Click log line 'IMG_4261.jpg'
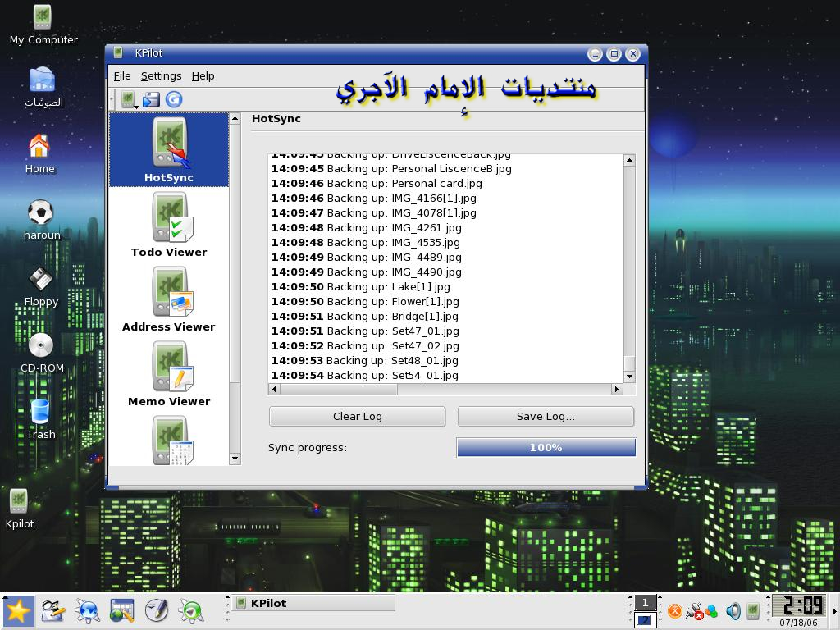This screenshot has height=630, width=840. (x=367, y=228)
